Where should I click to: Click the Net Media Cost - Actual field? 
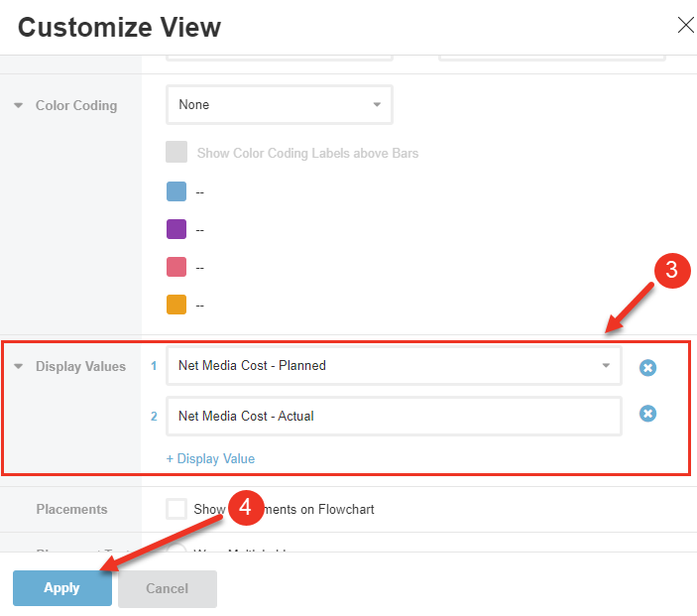pos(394,417)
